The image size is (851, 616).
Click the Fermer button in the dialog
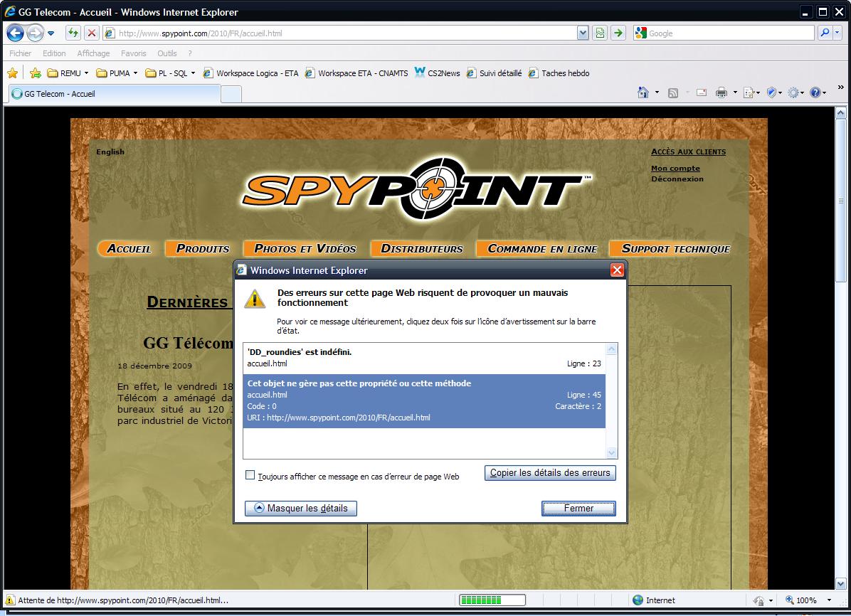click(x=578, y=508)
